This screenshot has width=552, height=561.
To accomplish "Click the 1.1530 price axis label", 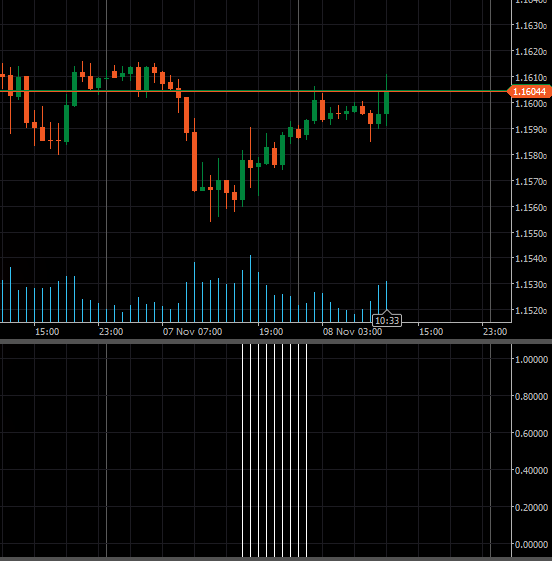I will point(531,284).
